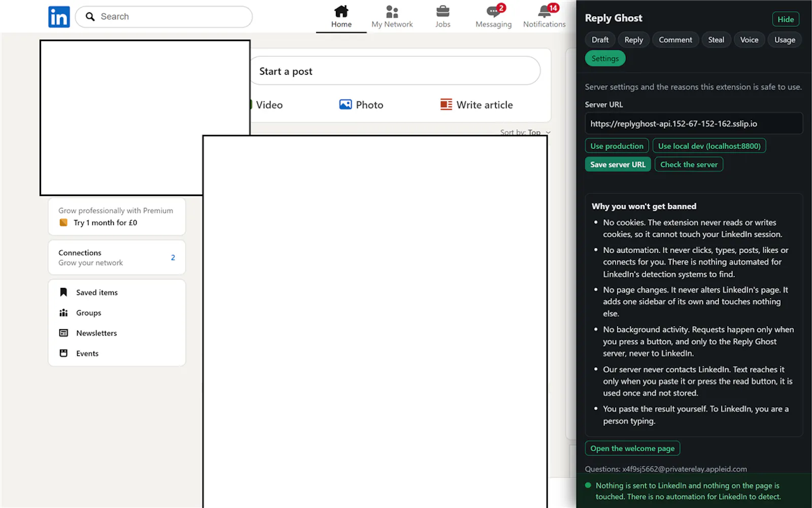Open My Network people icon

tap(392, 11)
